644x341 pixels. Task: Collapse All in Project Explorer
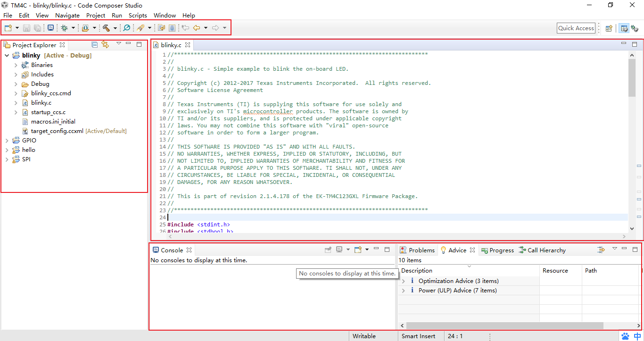[x=95, y=45]
